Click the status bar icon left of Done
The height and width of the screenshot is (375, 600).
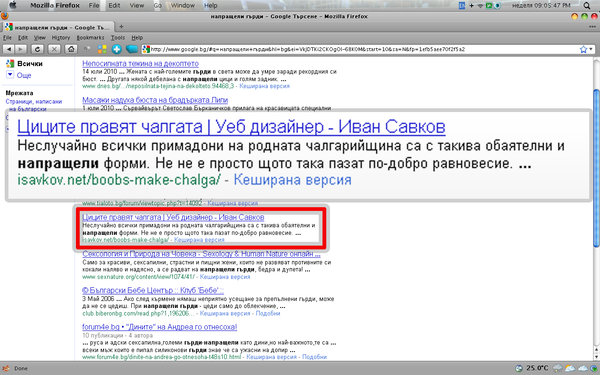click(x=6, y=368)
